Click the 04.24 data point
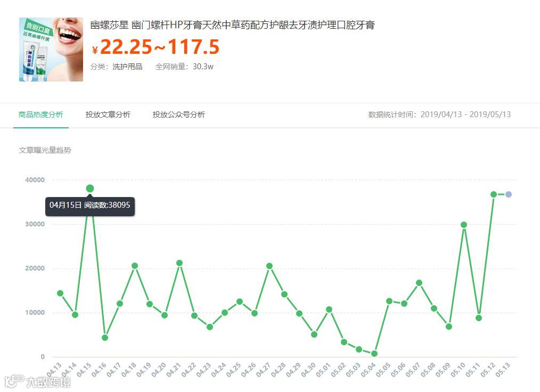The height and width of the screenshot is (392, 540). coord(225,313)
